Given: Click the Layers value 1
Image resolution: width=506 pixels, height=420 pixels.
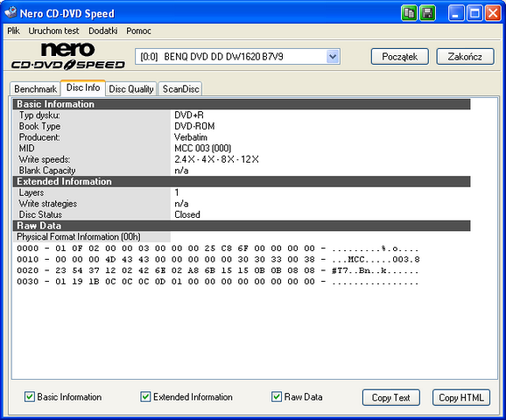Looking at the screenshot, I should [177, 192].
